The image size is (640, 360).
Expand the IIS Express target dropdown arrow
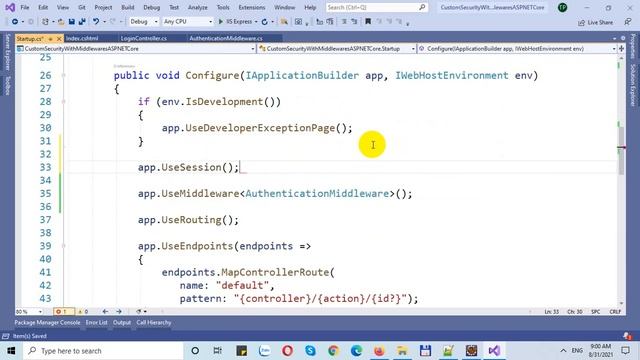coord(256,22)
